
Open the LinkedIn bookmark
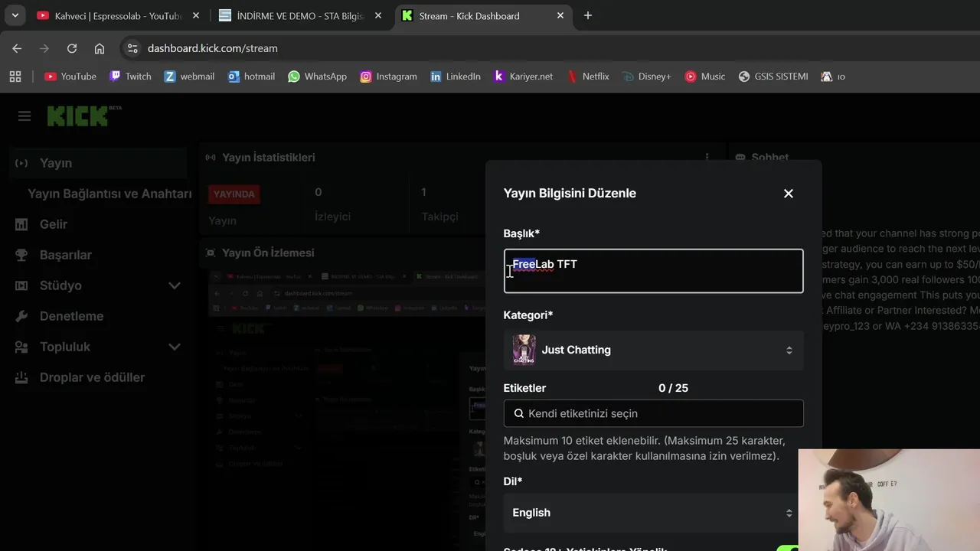(455, 77)
